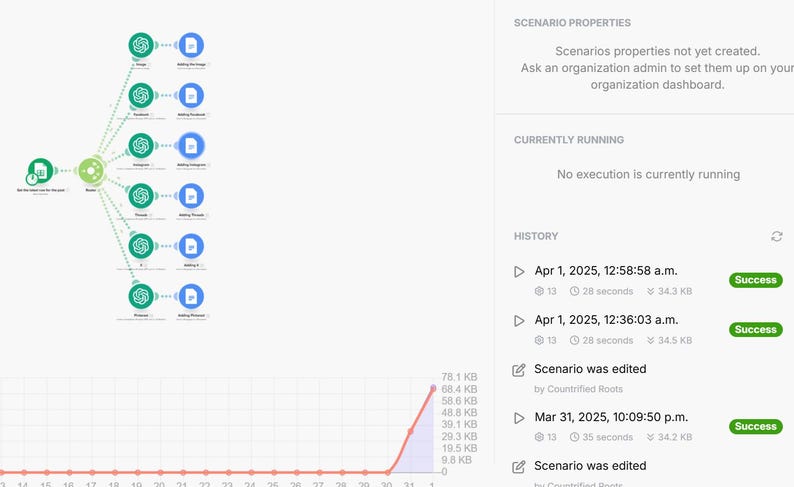The image size is (794, 487).
Task: Click duration clock icon in the 12:36:03 a.m. row
Action: coord(574,340)
